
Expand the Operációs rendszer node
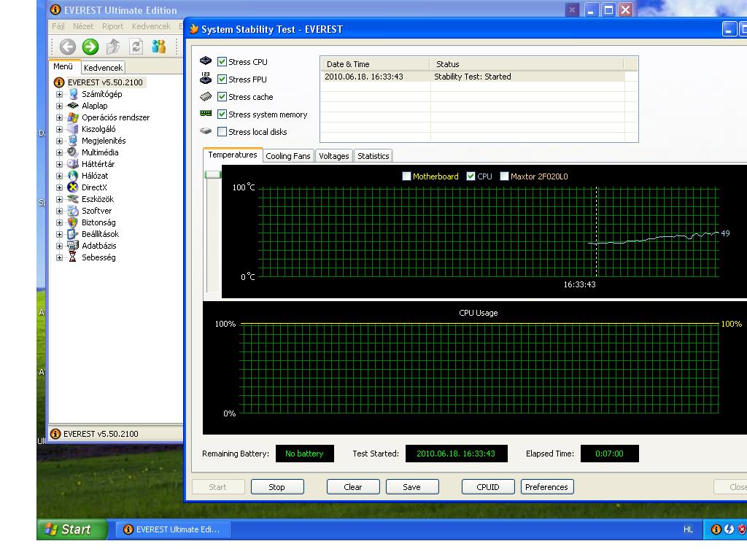coord(59,117)
